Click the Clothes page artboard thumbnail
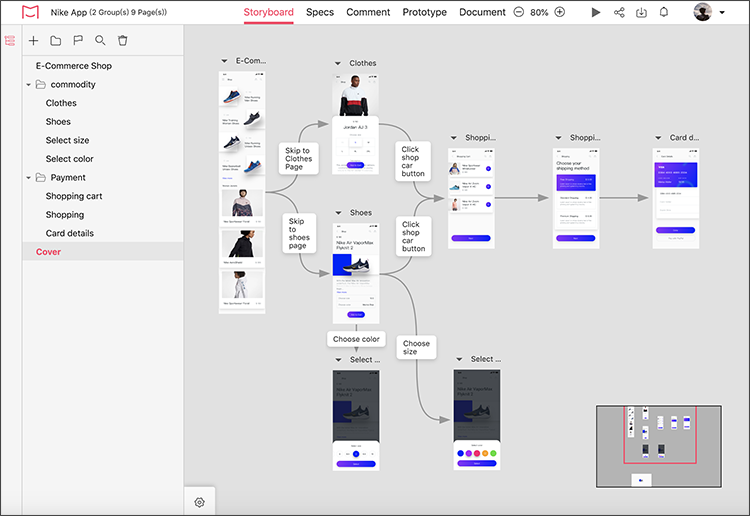This screenshot has height=516, width=750. [x=355, y=125]
